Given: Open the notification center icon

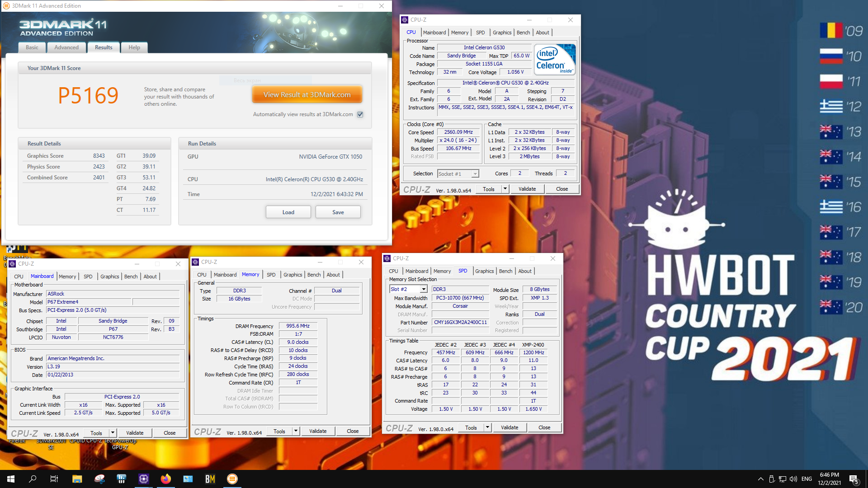Looking at the screenshot, I should tap(854, 479).
